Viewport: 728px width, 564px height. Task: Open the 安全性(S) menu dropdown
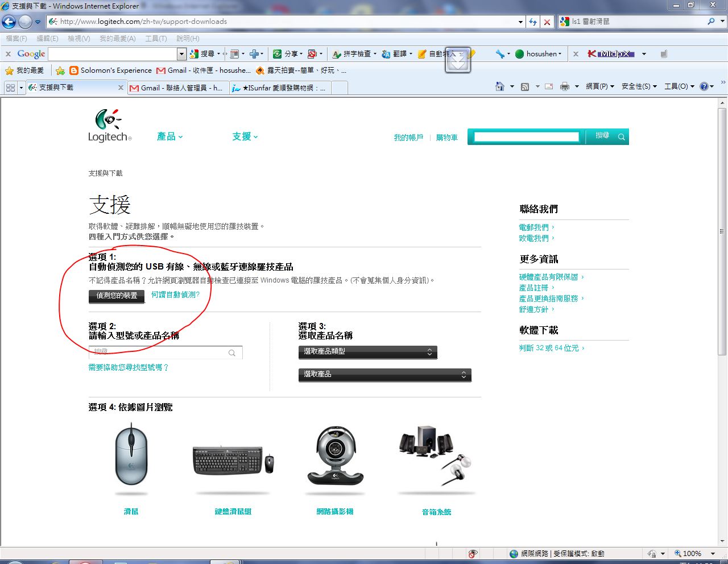(x=639, y=86)
